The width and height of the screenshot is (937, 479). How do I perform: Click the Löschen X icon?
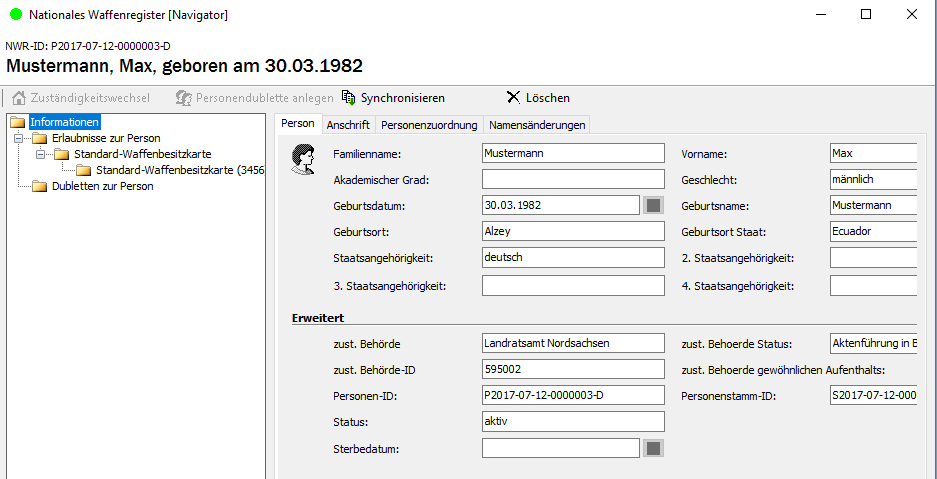click(513, 98)
